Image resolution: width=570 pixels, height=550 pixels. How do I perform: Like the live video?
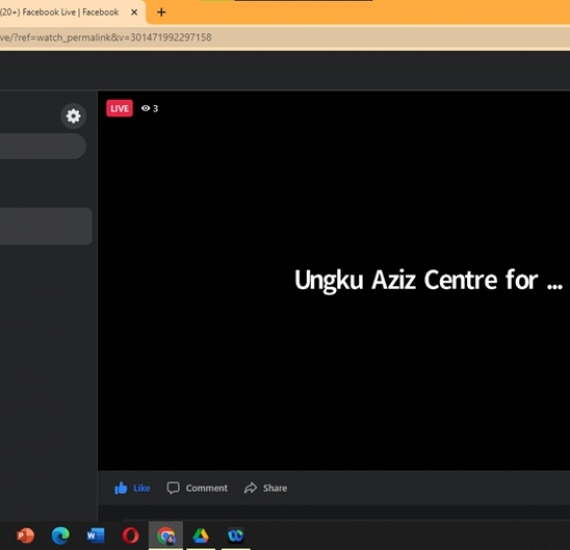[132, 488]
